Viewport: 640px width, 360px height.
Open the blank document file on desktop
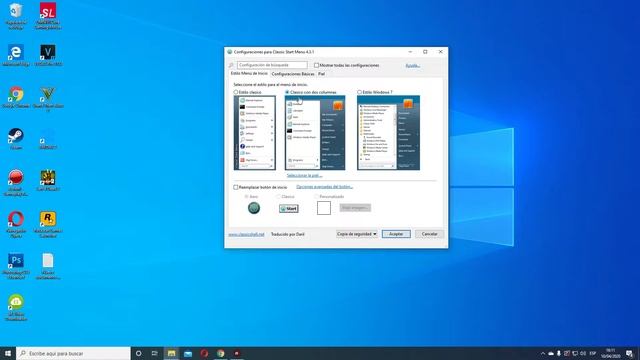[48, 266]
